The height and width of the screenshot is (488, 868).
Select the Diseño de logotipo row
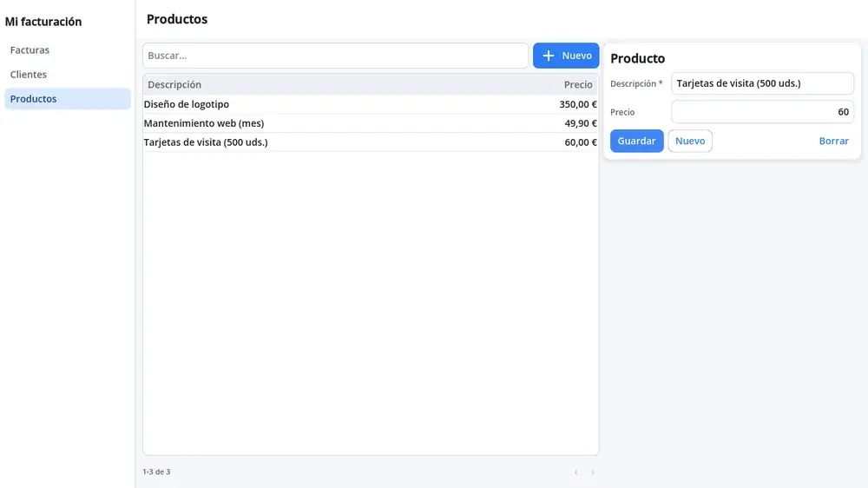[x=371, y=104]
